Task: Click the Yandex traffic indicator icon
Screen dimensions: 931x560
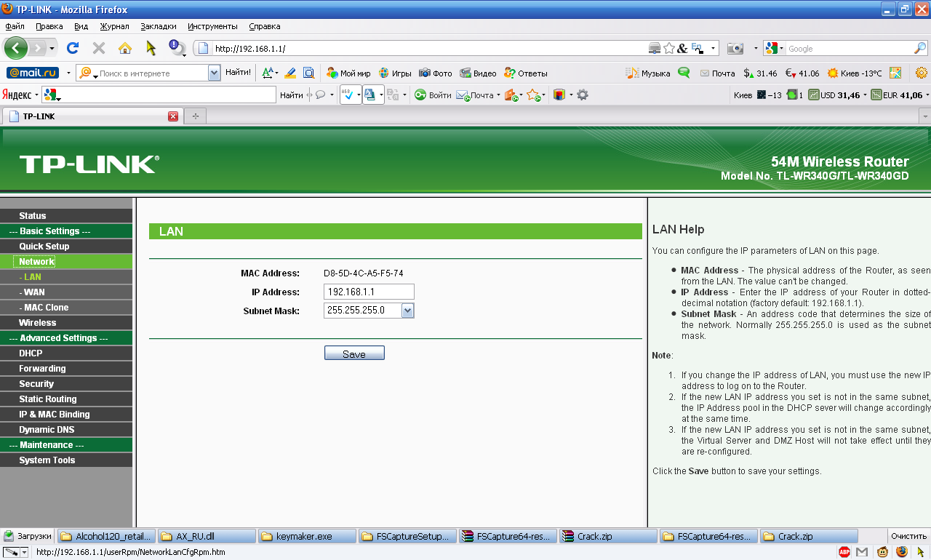Action: (792, 95)
